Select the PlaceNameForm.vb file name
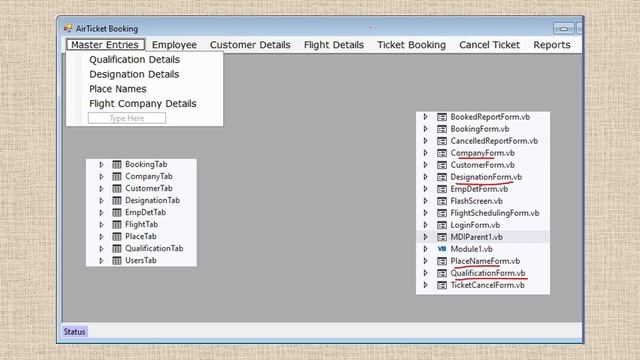Image resolution: width=640 pixels, height=360 pixels. (x=485, y=261)
